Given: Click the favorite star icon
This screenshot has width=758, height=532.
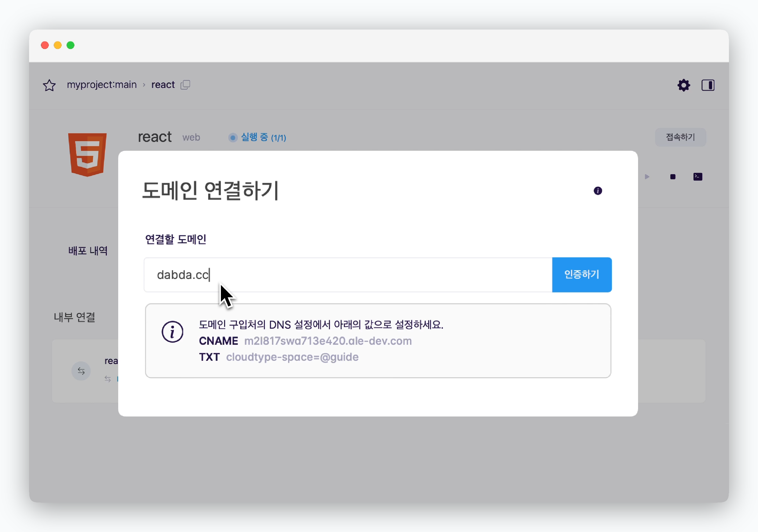Looking at the screenshot, I should pos(49,85).
